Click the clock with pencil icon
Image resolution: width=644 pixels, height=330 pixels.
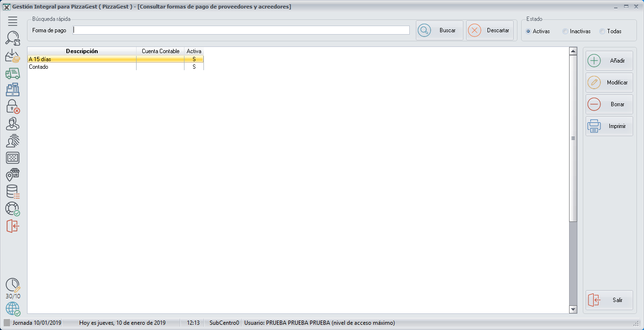tap(13, 285)
